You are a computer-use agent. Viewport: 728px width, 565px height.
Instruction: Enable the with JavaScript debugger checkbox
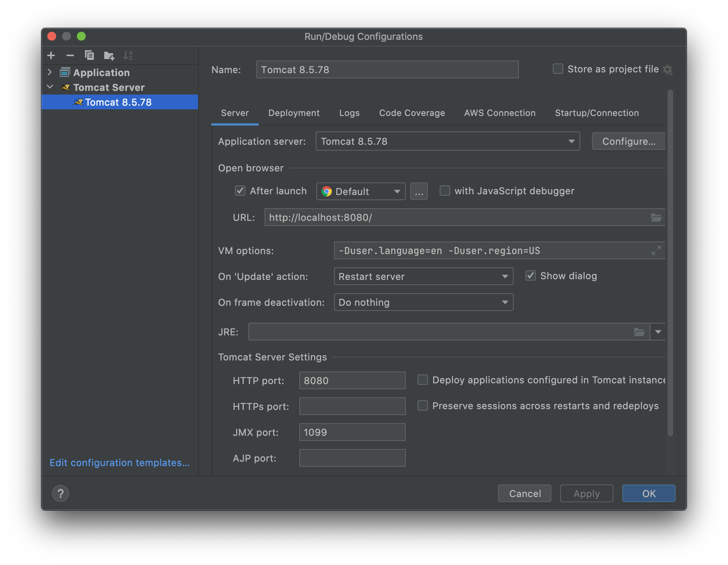click(445, 191)
